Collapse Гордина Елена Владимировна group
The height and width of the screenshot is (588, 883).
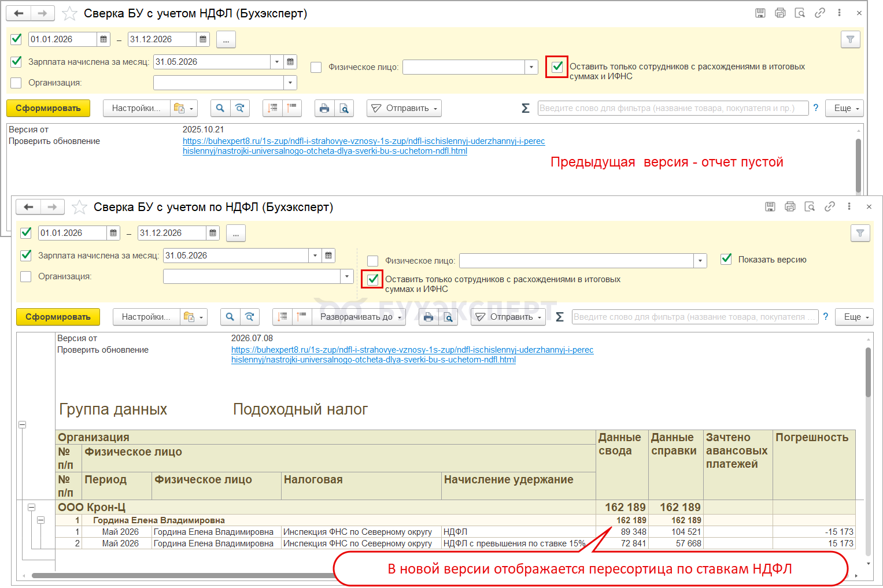[40, 520]
